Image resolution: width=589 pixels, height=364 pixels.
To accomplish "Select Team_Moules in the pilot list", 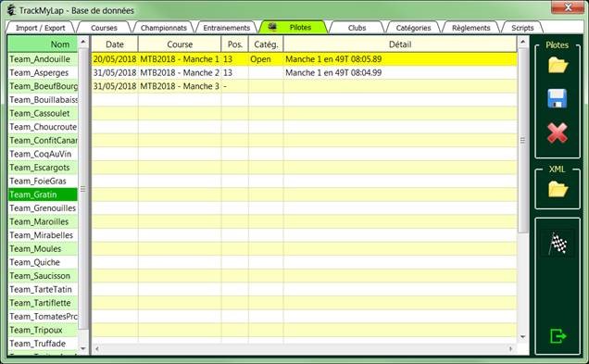I will click(43, 248).
